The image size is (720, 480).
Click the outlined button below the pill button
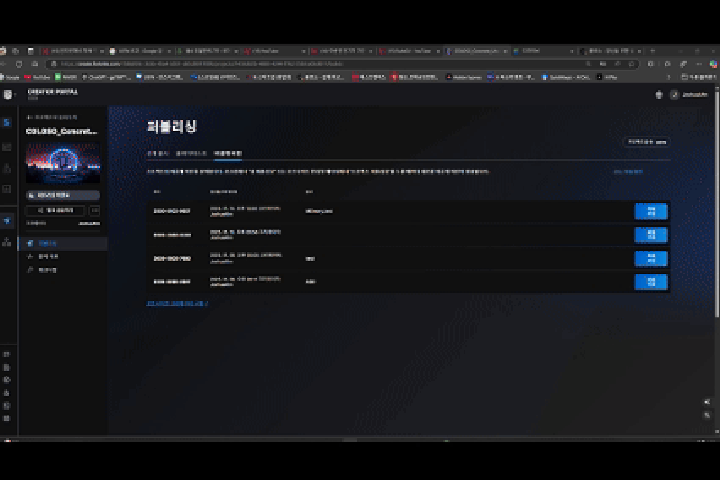pyautogui.click(x=55, y=210)
